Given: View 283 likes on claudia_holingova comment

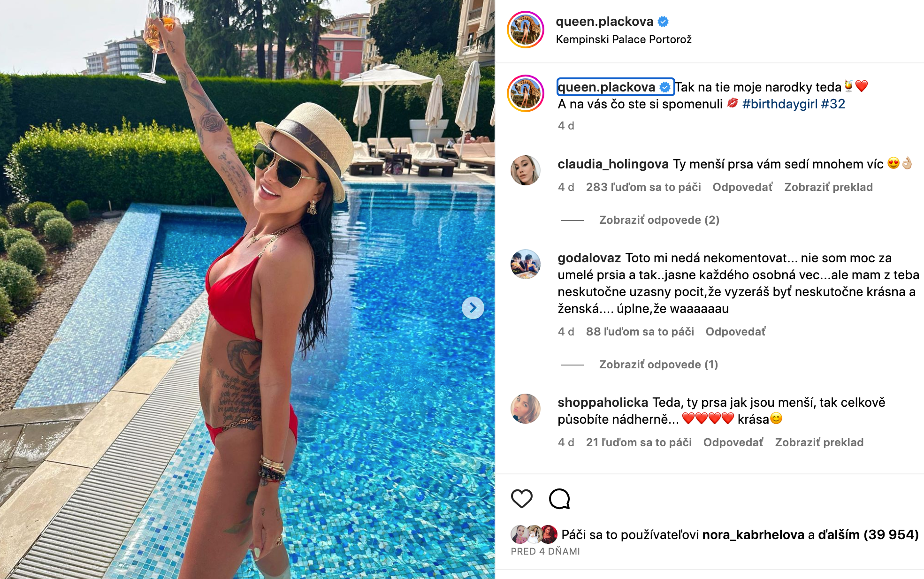Looking at the screenshot, I should tap(643, 187).
